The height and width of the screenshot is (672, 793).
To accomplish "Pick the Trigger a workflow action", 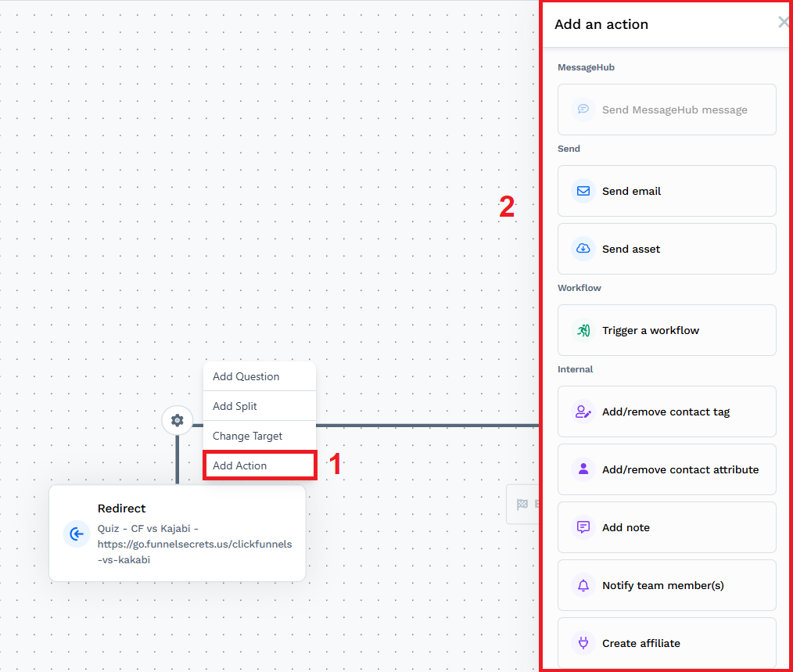I will tap(666, 330).
